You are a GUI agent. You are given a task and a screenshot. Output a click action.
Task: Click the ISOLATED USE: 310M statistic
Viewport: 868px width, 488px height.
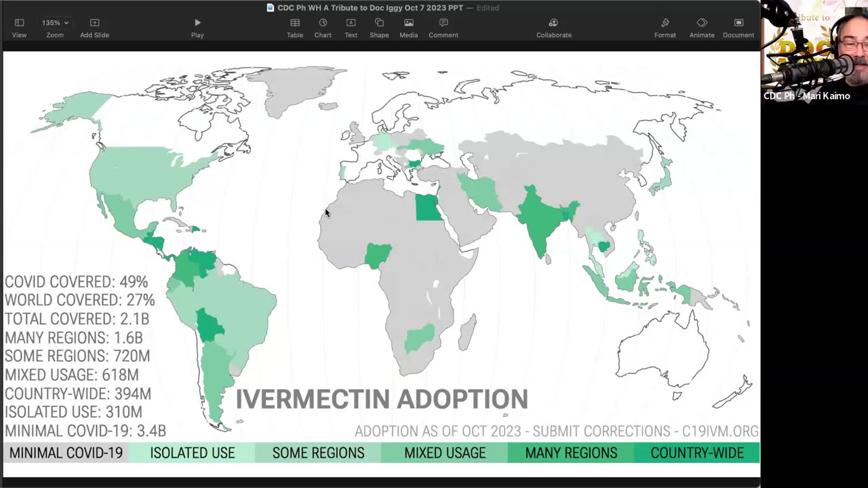point(73,412)
